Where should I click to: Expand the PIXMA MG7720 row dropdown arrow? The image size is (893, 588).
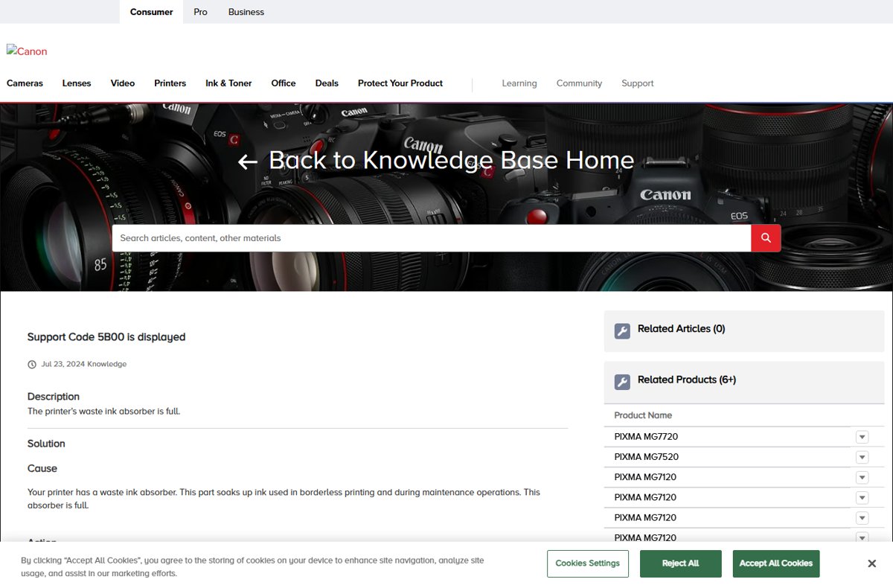click(x=862, y=437)
